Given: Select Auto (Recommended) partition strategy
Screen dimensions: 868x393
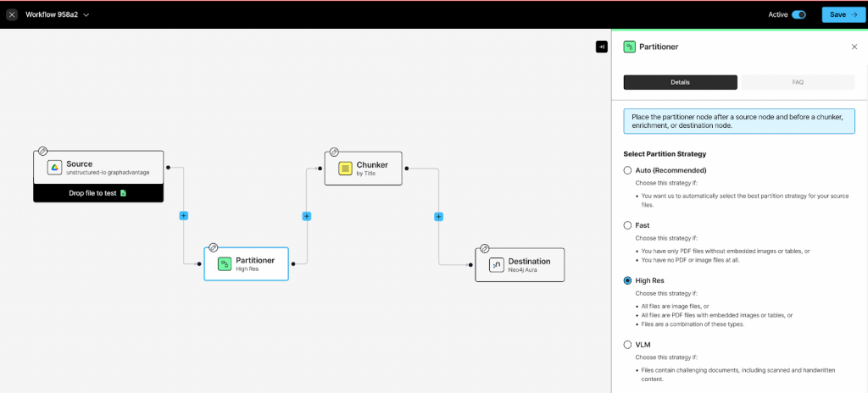Looking at the screenshot, I should (627, 170).
